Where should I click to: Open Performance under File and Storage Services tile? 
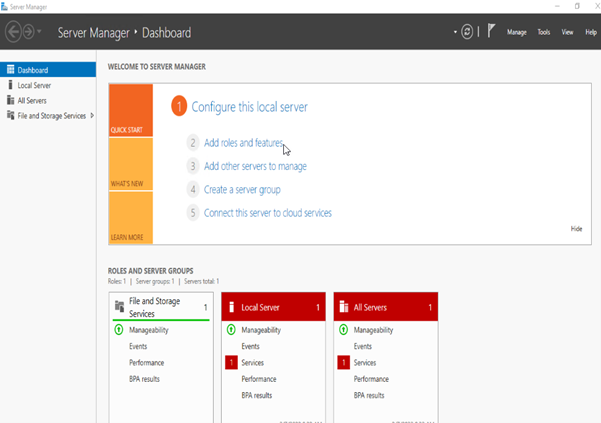click(146, 363)
